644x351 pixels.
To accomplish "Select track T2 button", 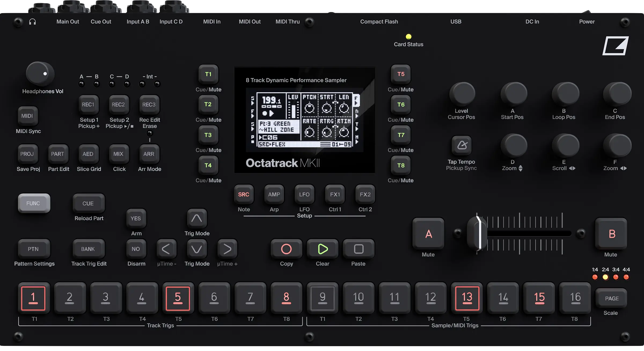I will coord(208,104).
